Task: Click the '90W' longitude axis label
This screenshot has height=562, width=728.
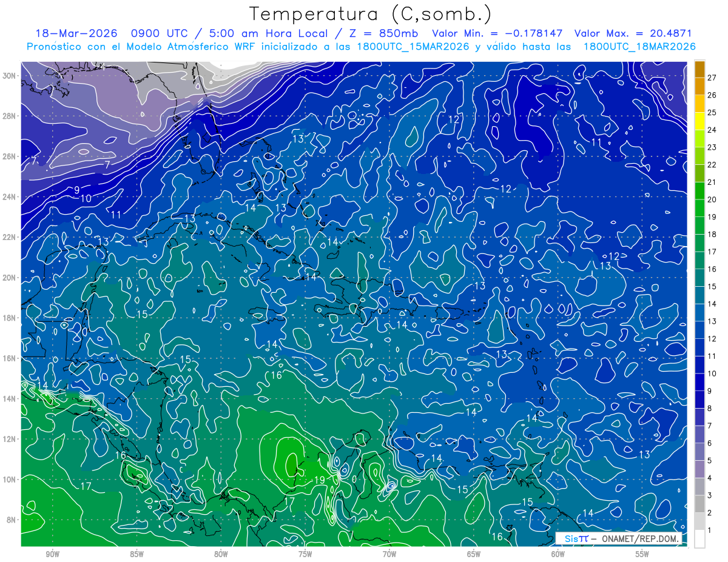Action: tap(52, 554)
